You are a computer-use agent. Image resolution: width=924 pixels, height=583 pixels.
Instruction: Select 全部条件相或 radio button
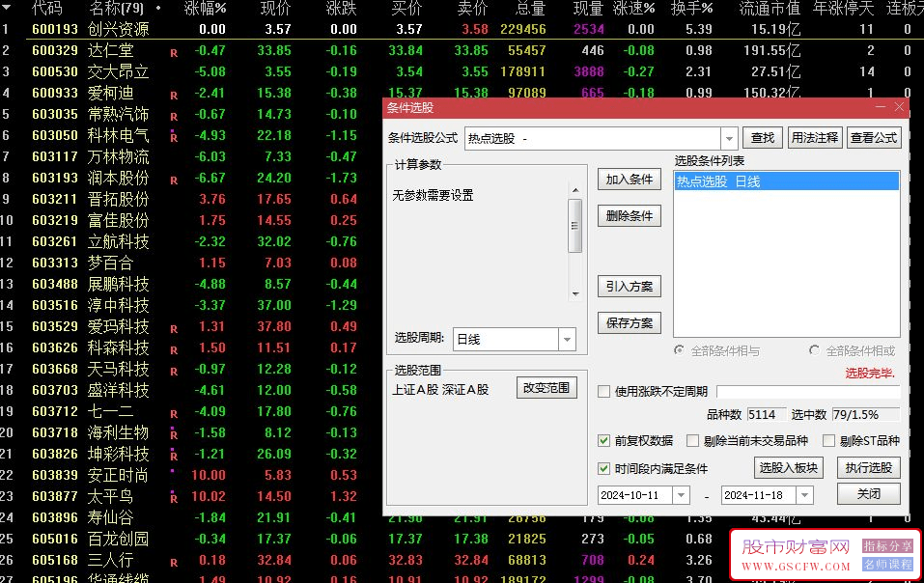point(814,350)
